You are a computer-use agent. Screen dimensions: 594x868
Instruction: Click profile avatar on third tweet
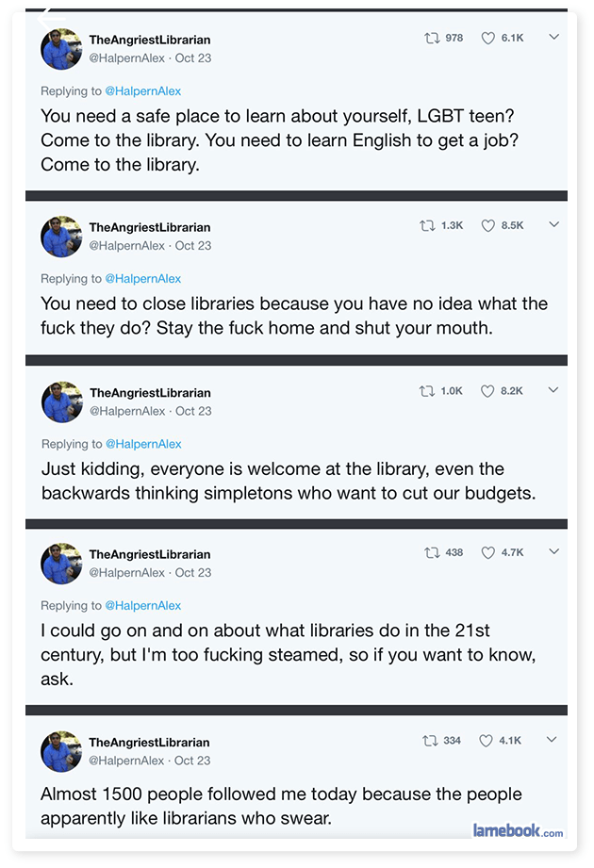pyautogui.click(x=62, y=401)
